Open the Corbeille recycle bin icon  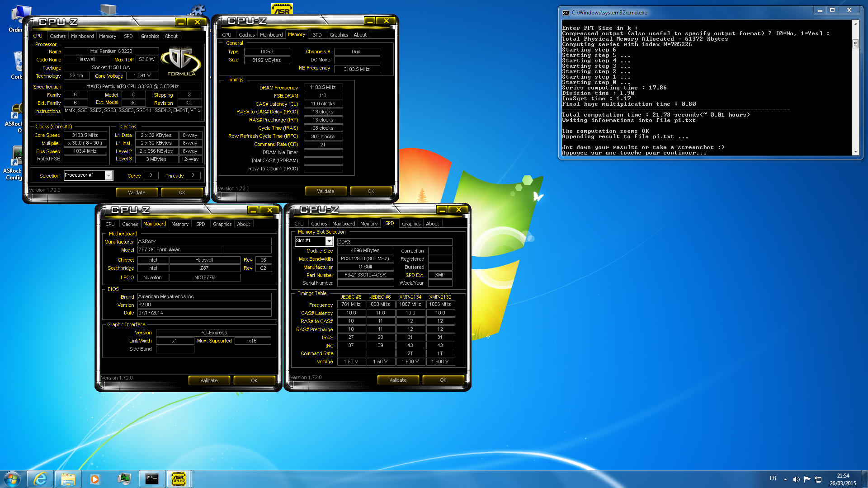17,65
